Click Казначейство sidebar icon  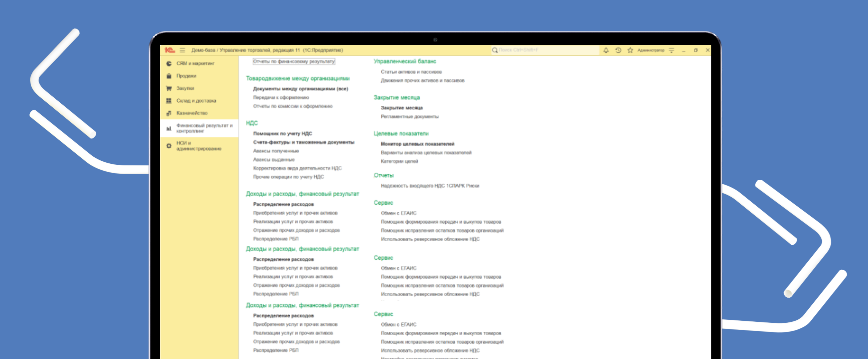pyautogui.click(x=169, y=113)
